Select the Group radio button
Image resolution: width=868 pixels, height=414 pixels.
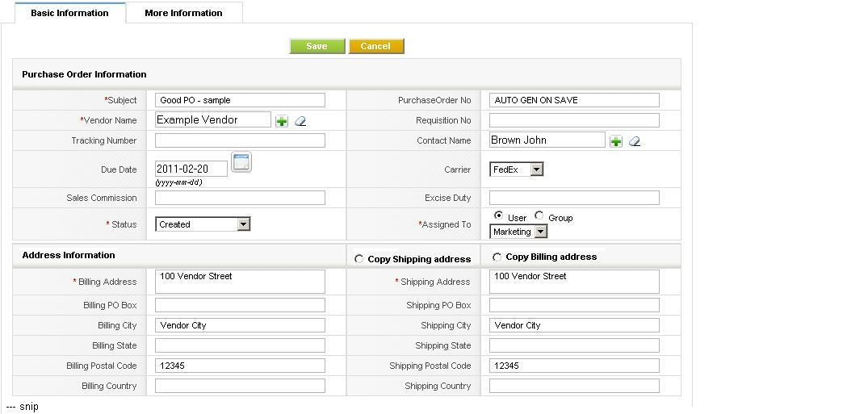tap(539, 215)
